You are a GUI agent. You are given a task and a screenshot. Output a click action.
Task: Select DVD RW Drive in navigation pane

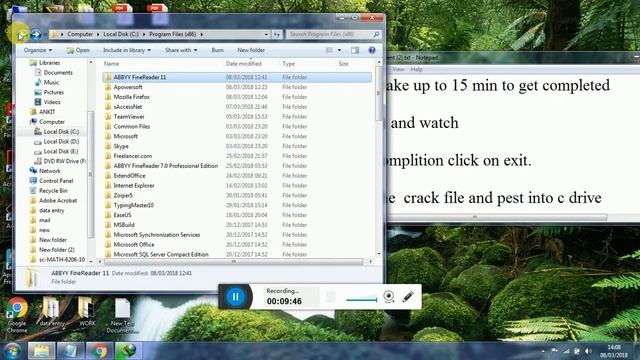(64, 161)
